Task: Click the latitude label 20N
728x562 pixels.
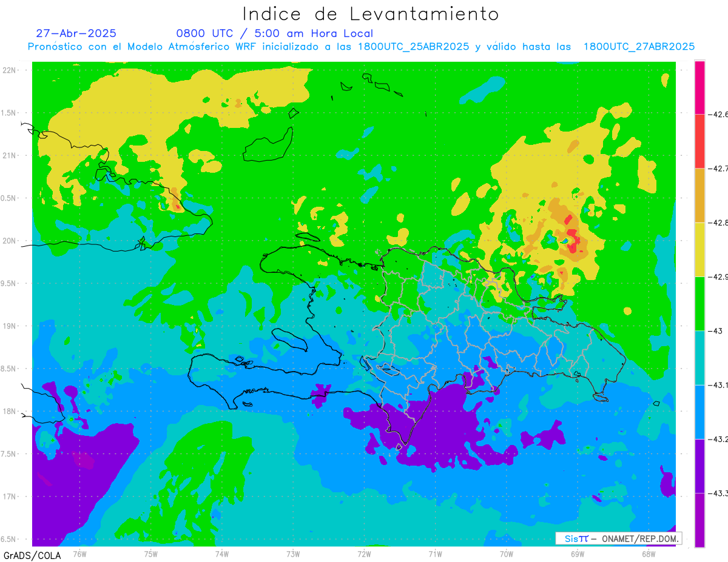Action: coord(9,241)
